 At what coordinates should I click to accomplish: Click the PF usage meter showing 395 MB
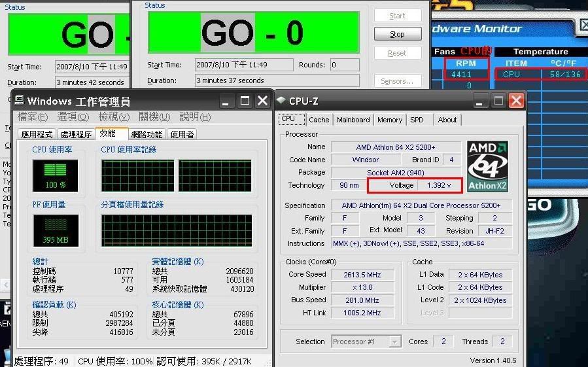click(x=56, y=231)
